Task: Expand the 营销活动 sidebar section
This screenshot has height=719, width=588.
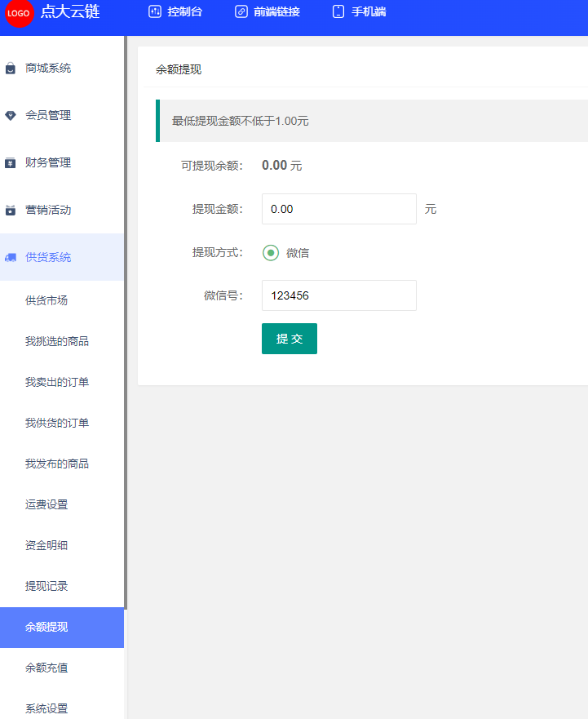Action: pyautogui.click(x=62, y=210)
